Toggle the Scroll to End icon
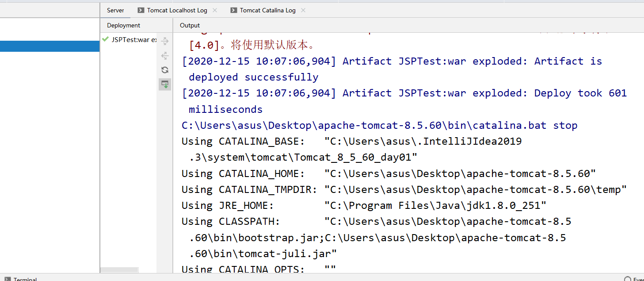The width and height of the screenshot is (644, 281). click(165, 84)
